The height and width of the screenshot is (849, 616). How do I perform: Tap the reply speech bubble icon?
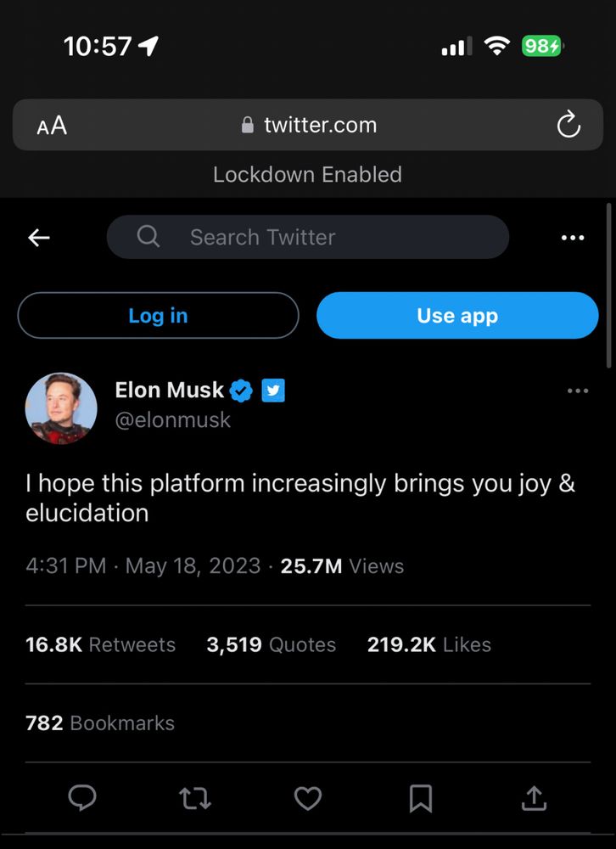click(82, 797)
